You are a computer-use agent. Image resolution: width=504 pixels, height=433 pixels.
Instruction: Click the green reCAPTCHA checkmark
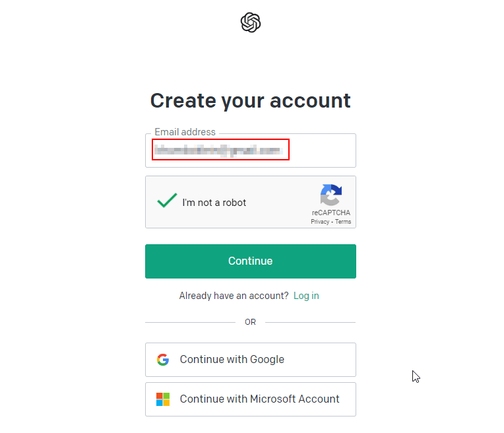coord(167,200)
